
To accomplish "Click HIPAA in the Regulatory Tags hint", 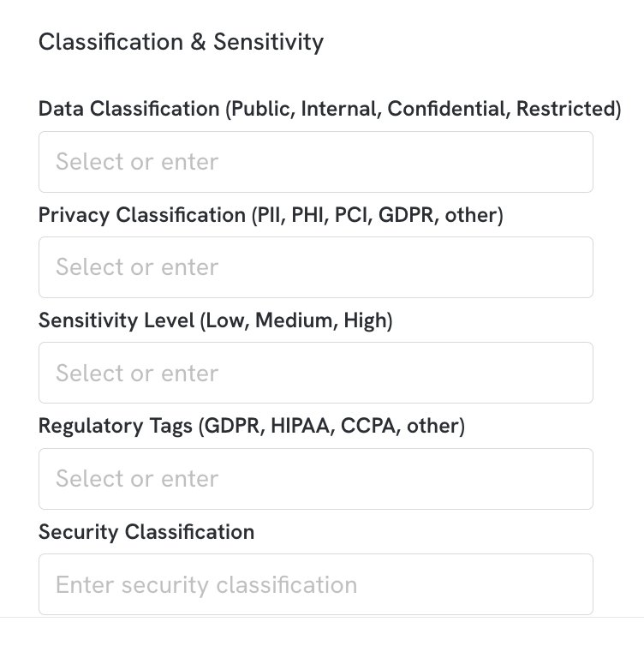I will click(x=301, y=426).
